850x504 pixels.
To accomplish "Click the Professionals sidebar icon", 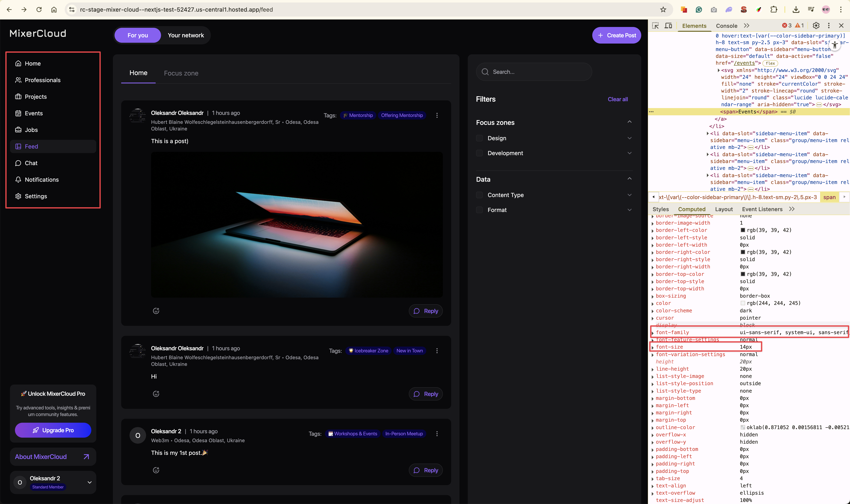I will 18,80.
